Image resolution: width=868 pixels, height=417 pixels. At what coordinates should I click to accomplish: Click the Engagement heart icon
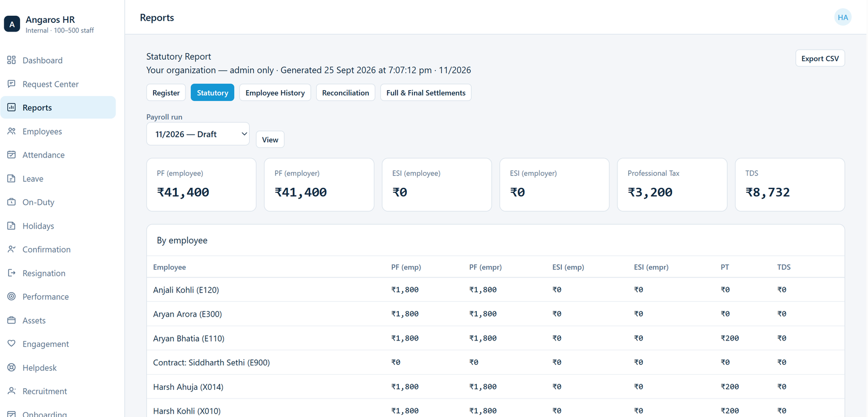coord(11,344)
